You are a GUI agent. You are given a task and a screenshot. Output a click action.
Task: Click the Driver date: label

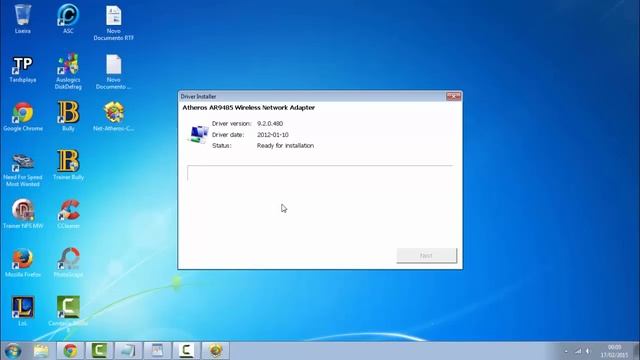228,135
